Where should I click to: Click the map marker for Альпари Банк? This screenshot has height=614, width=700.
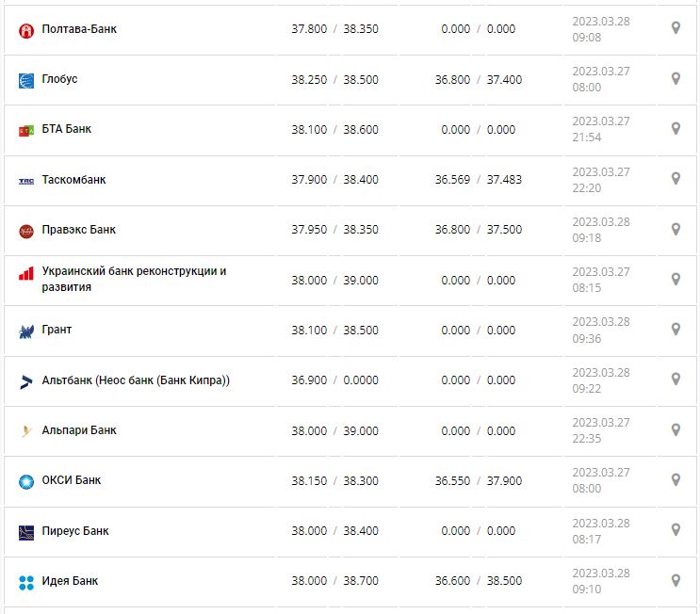point(676,429)
